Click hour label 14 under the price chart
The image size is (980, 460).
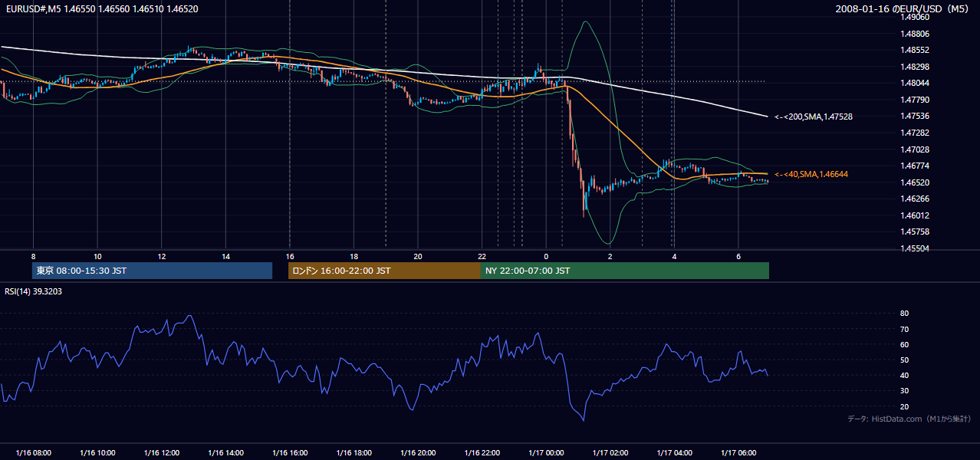pos(225,256)
